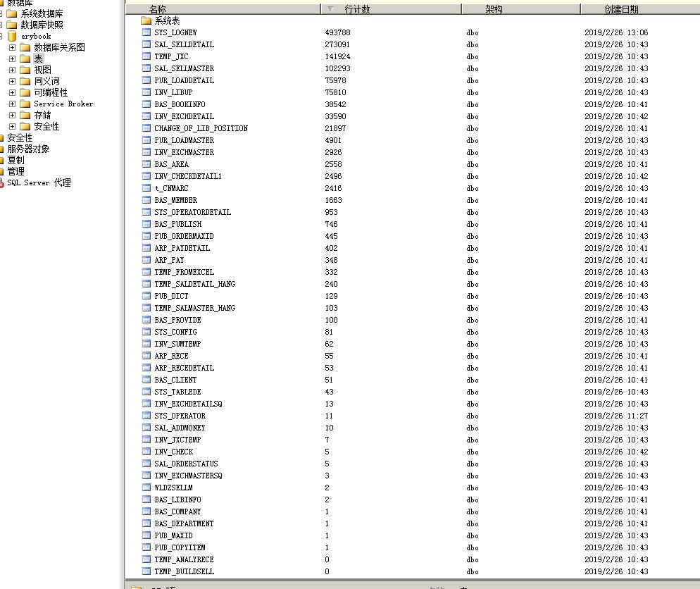Select the INV_SUMTEMP table row
Image resolution: width=700 pixels, height=589 pixels.
[x=177, y=344]
